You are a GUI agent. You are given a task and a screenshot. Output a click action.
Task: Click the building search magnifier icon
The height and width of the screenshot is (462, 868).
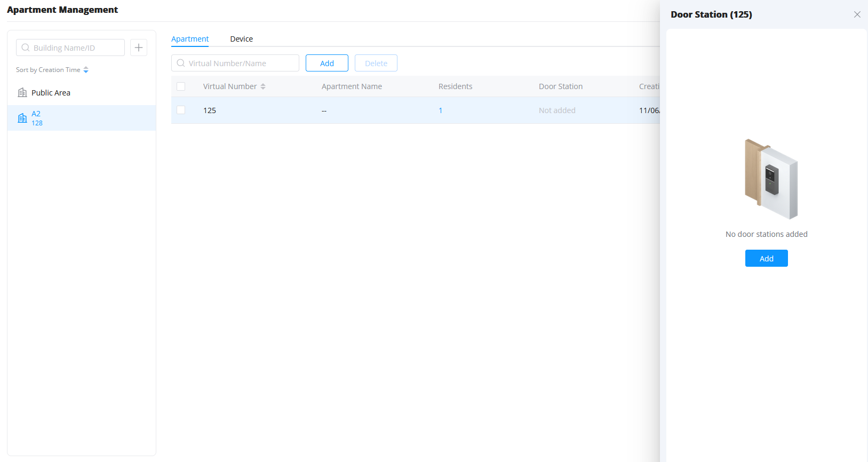(26, 47)
